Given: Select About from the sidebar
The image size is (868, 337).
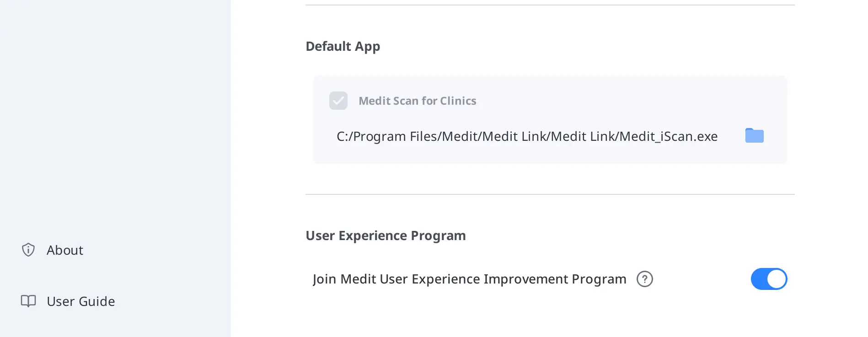Looking at the screenshot, I should point(64,250).
